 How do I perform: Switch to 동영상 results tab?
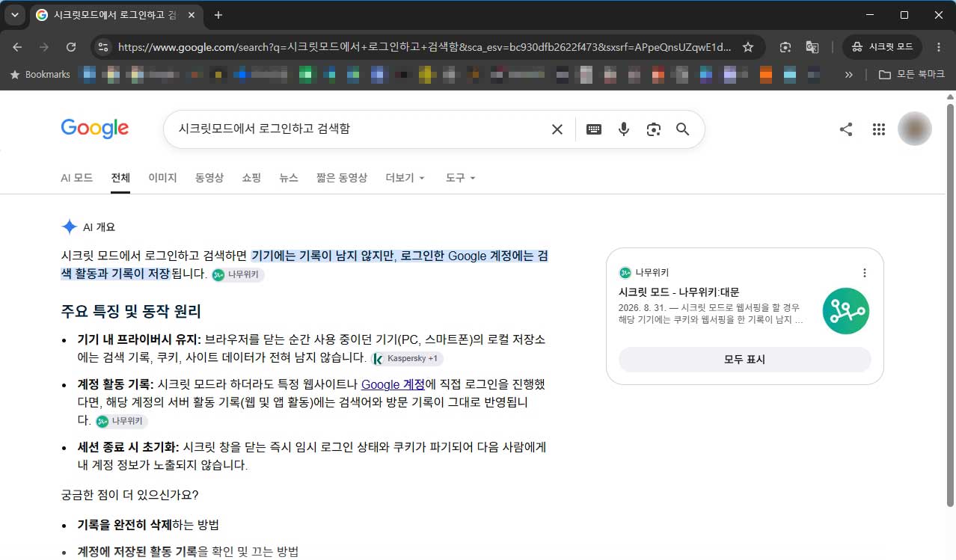209,178
